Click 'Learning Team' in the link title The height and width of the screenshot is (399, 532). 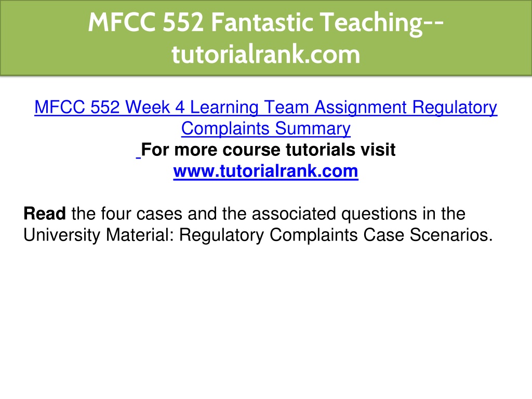coord(249,107)
